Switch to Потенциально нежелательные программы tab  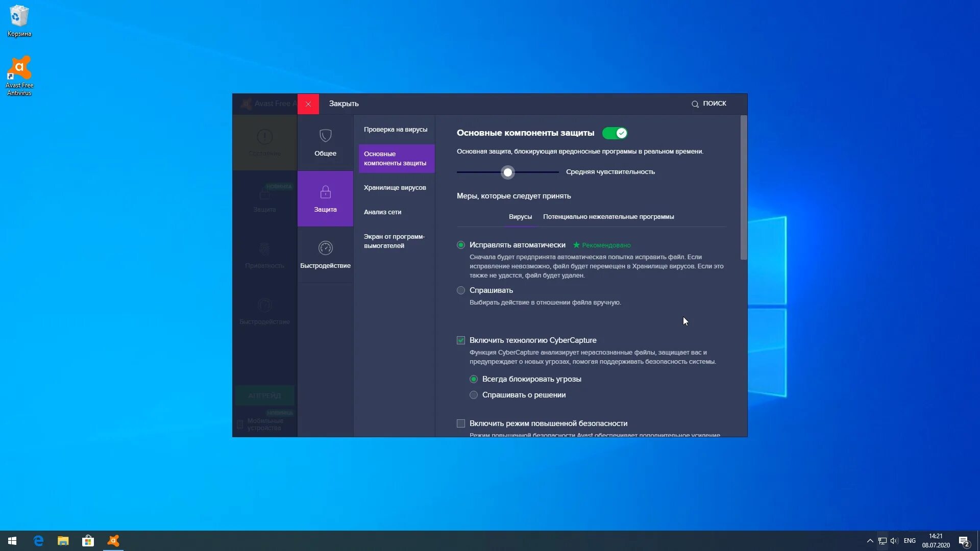608,217
